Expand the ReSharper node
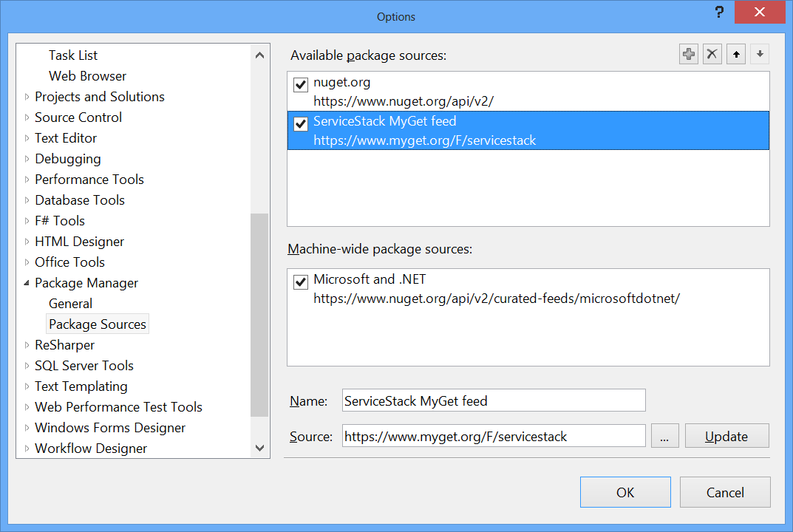 click(27, 345)
